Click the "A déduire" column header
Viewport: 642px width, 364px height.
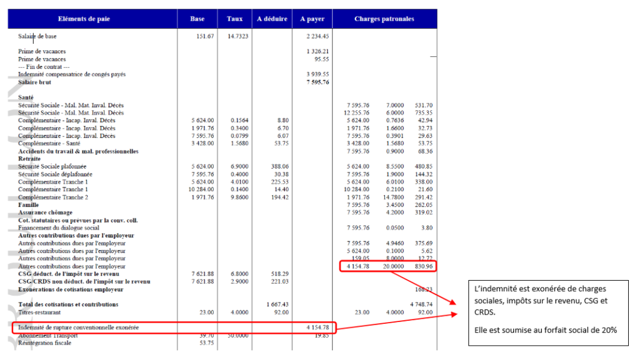pos(272,19)
